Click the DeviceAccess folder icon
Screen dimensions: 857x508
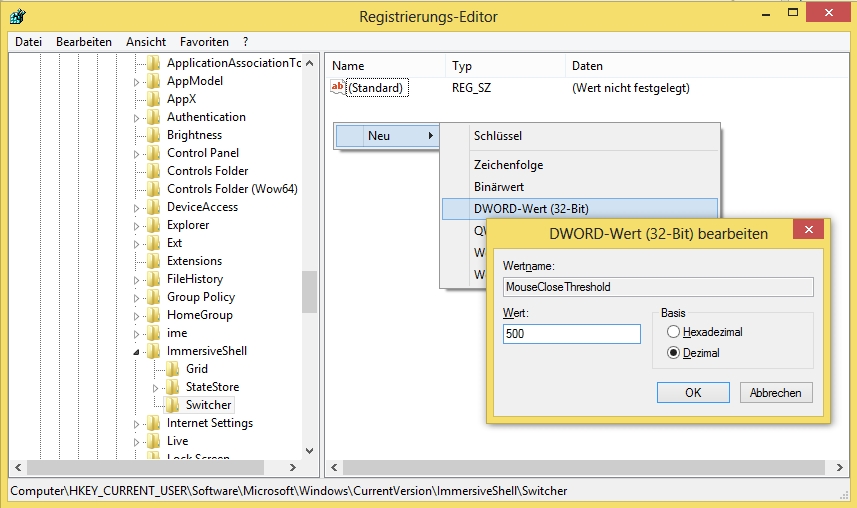click(x=154, y=207)
